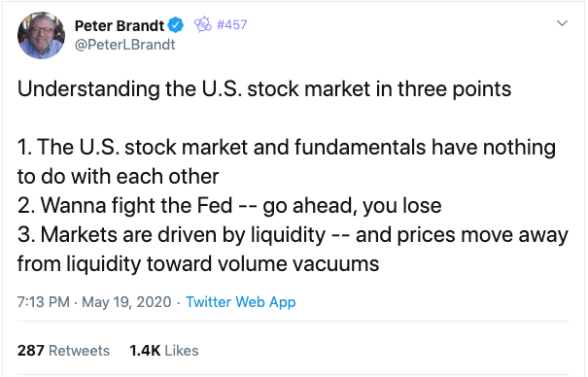The image size is (588, 377).
Task: Click the 'Wanna fight the Fed' line
Action: click(x=229, y=206)
